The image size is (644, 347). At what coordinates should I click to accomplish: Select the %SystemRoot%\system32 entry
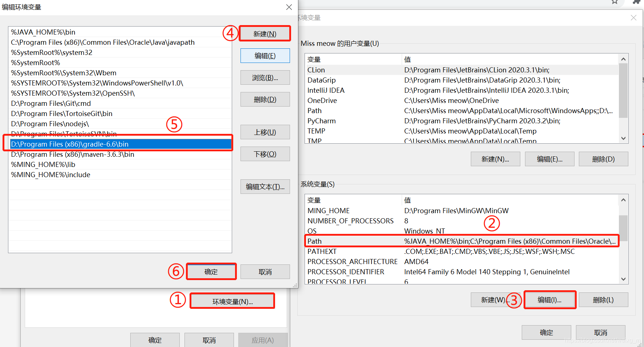coord(120,52)
